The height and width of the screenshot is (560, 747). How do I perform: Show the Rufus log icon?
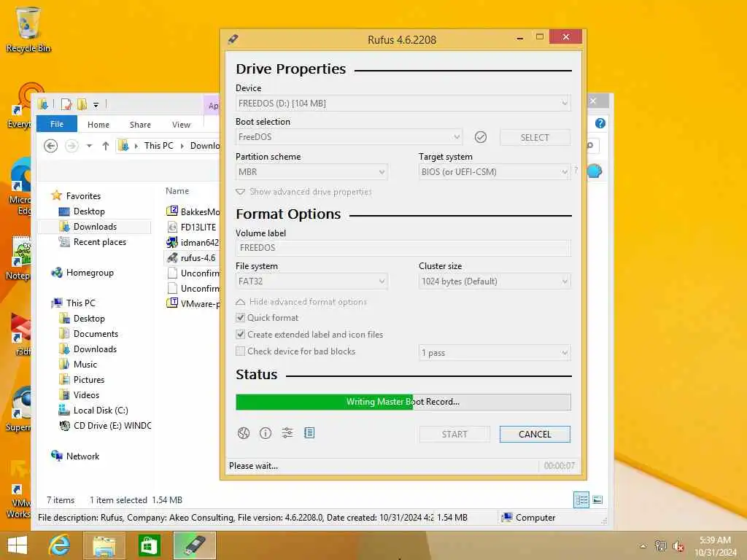[x=309, y=433]
